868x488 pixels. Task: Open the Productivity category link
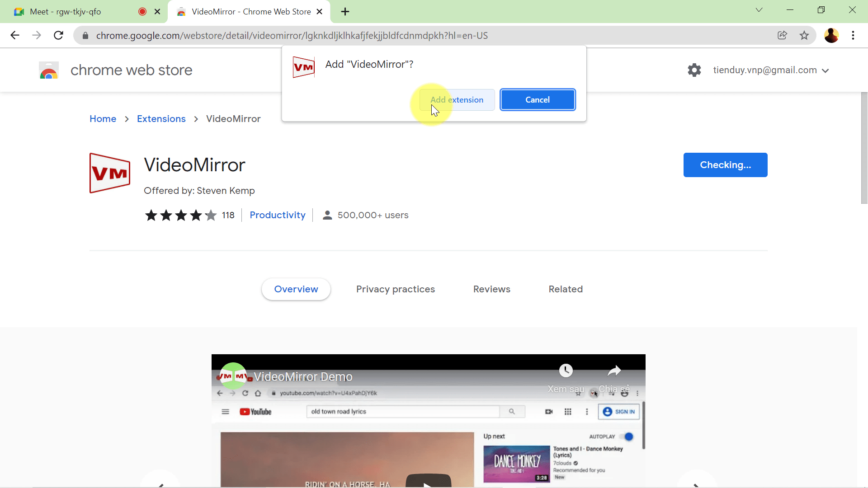(x=278, y=215)
